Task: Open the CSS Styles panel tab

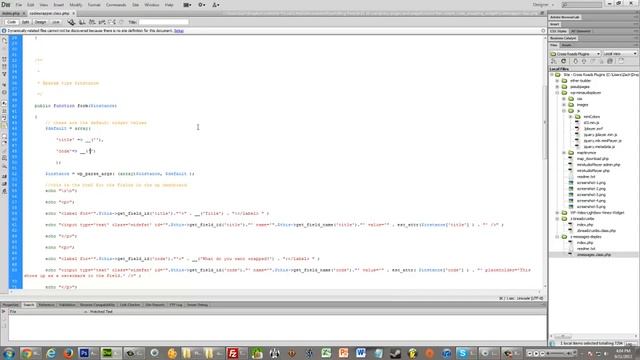Action: tap(558, 31)
